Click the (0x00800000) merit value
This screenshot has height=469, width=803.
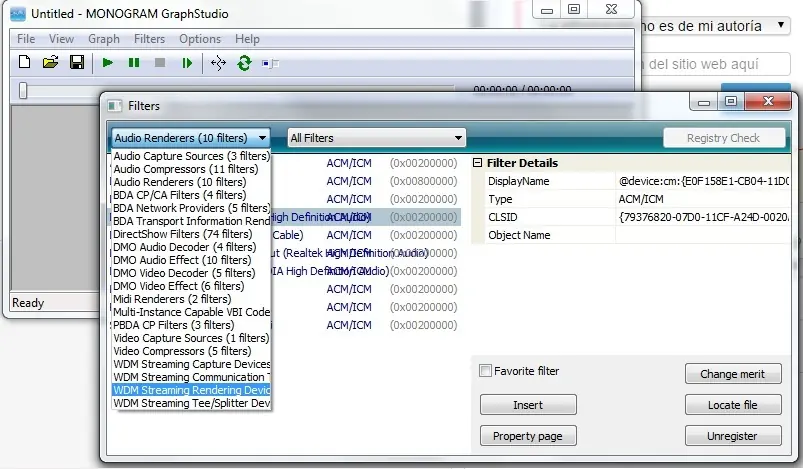pyautogui.click(x=424, y=181)
